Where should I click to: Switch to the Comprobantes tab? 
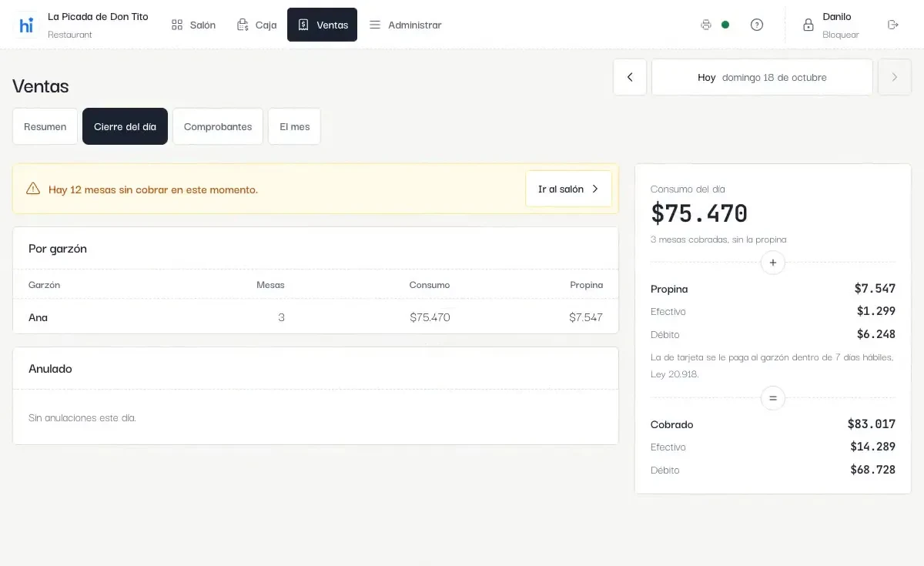(218, 126)
